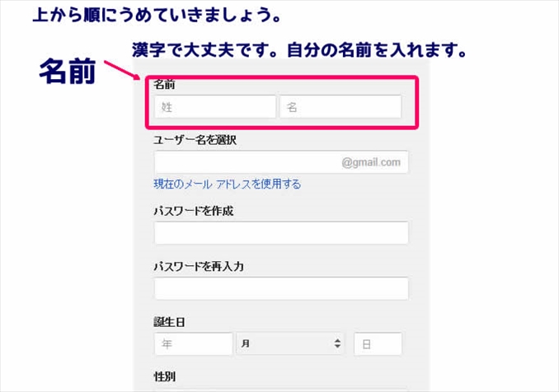Click the パスワードを作成 label text
559x392 pixels.
[193, 211]
